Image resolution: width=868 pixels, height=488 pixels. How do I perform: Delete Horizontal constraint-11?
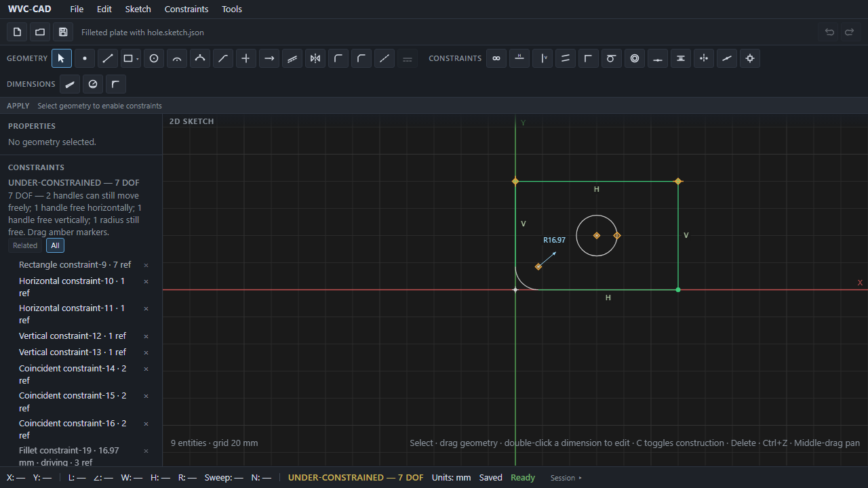pyautogui.click(x=146, y=308)
